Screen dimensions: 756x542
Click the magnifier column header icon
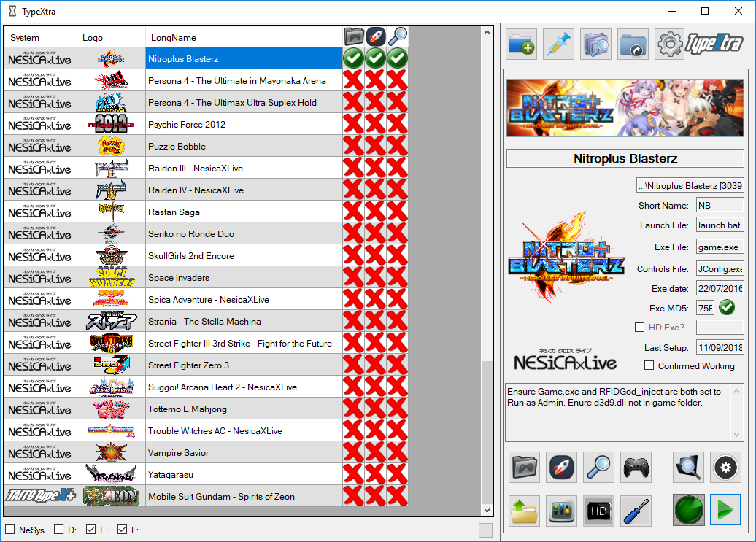pos(397,36)
